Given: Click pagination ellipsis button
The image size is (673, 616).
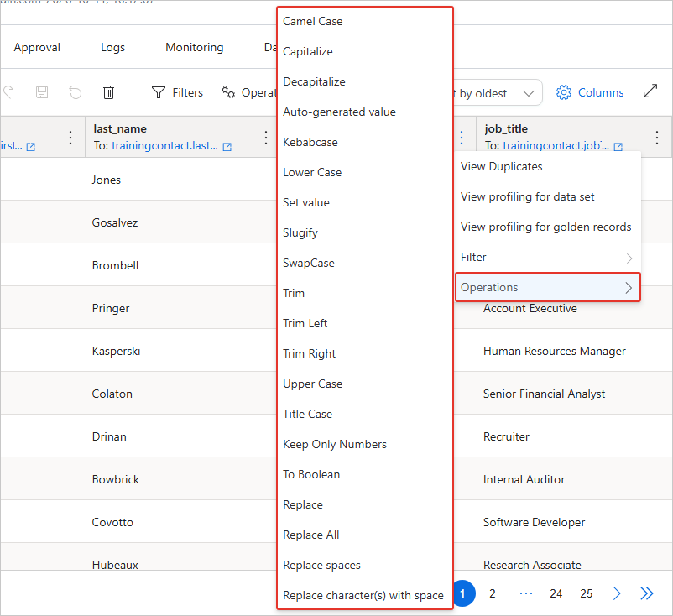Looking at the screenshot, I should [526, 593].
